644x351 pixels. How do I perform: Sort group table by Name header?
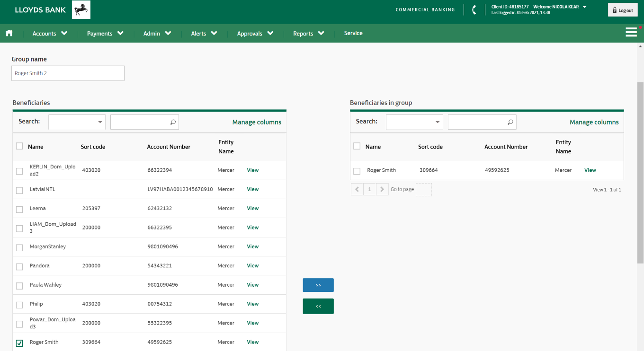(373, 147)
